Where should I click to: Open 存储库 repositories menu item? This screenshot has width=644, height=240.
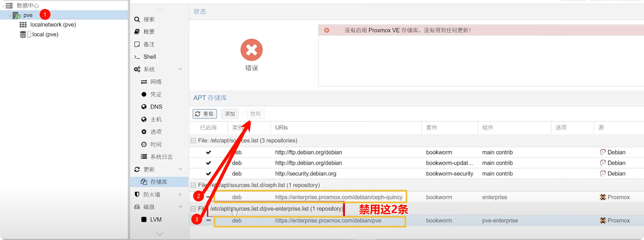tap(159, 182)
